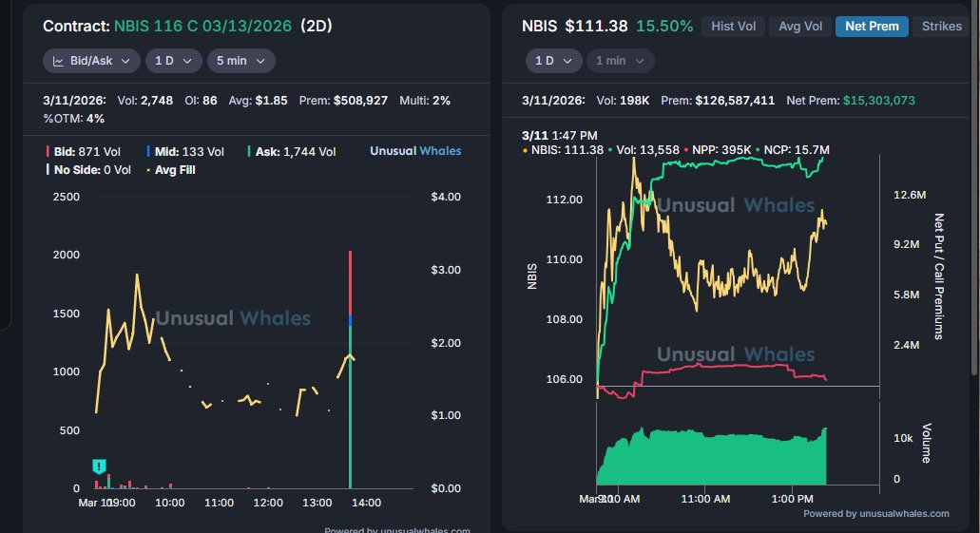The width and height of the screenshot is (980, 533).
Task: Click the 3/11 1:47 PM timestamp
Action: click(559, 136)
